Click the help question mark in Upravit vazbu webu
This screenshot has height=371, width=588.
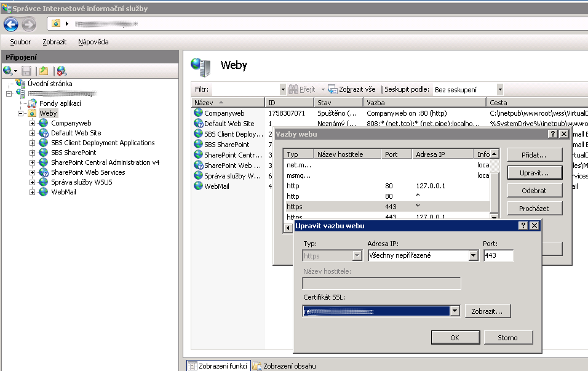pos(523,226)
